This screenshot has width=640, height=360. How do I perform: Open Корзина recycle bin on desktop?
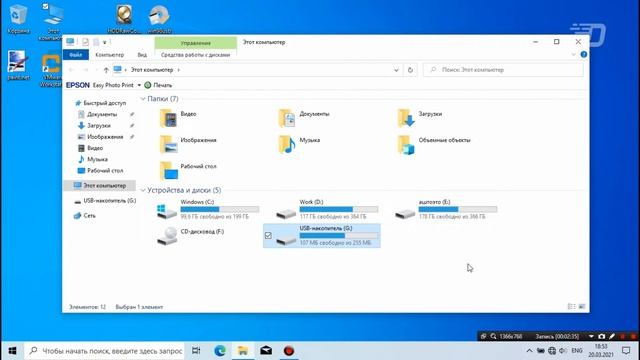(x=18, y=18)
